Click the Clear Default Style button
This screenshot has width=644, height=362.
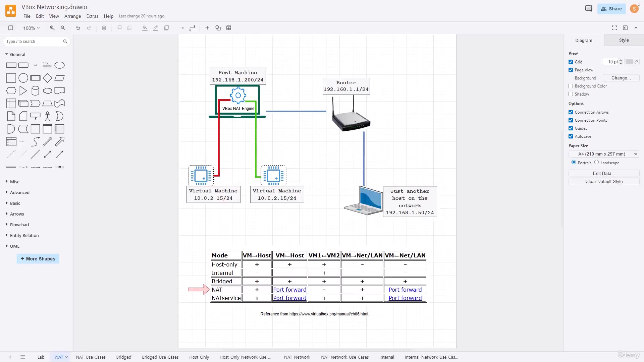click(x=604, y=181)
